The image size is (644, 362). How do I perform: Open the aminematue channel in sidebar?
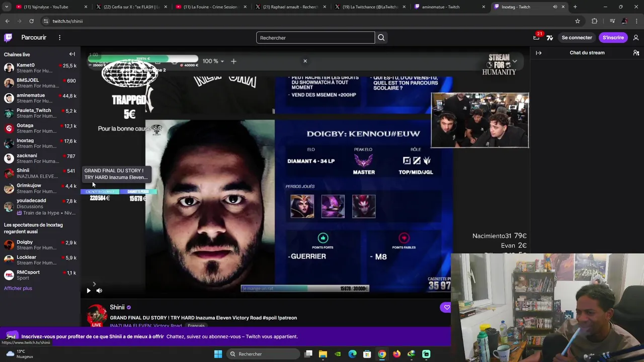(x=40, y=98)
